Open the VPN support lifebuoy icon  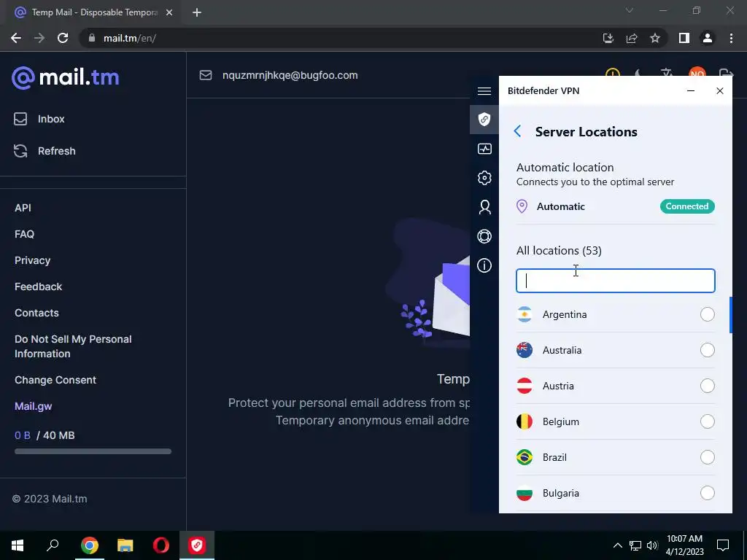pos(484,236)
